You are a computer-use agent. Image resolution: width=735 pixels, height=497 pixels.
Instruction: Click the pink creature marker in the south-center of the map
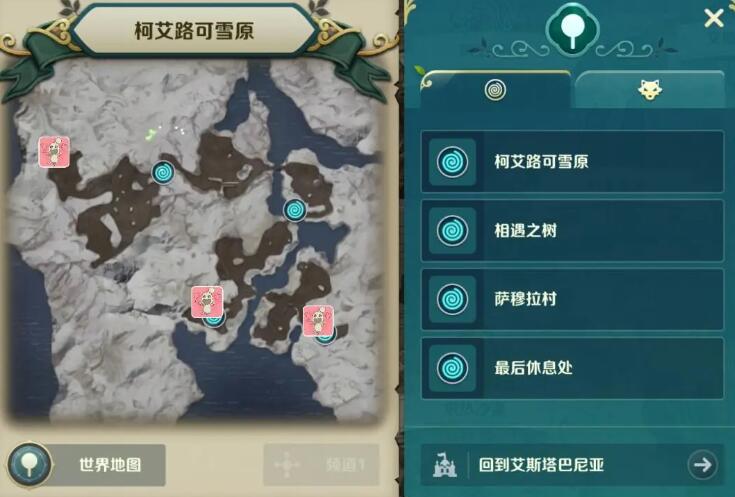pos(207,302)
